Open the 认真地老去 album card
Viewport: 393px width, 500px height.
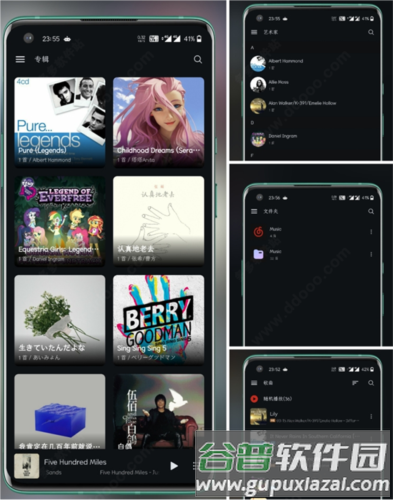click(x=159, y=220)
